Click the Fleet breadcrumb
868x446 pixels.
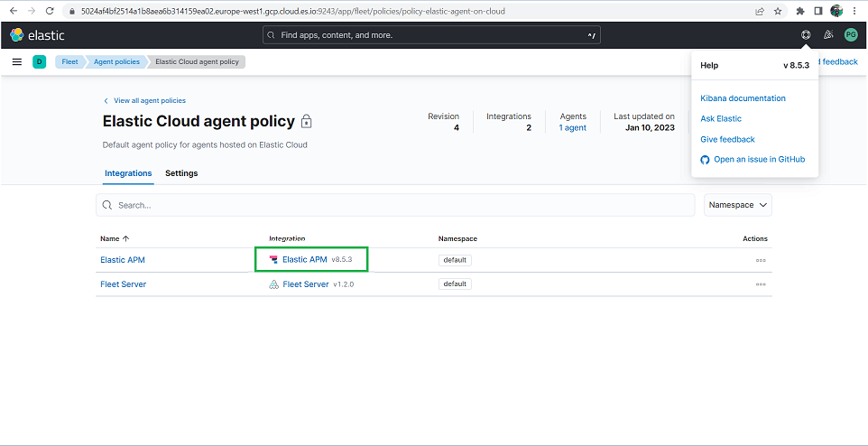pyautogui.click(x=69, y=62)
